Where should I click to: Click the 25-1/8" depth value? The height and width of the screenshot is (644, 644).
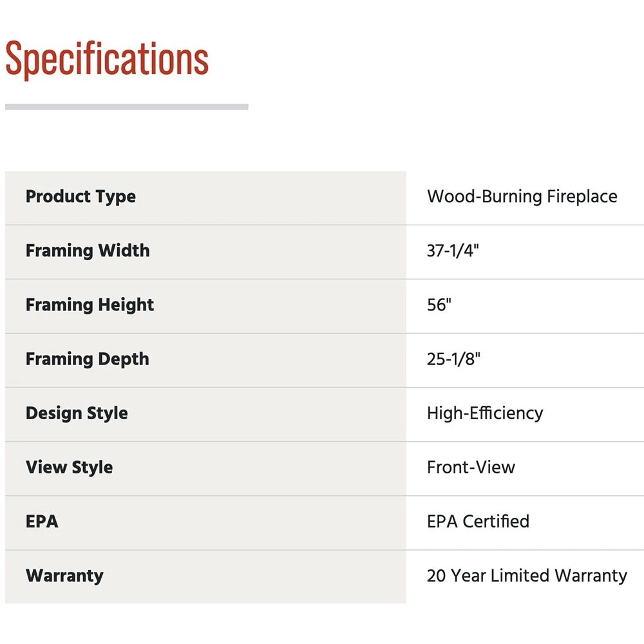[453, 359]
